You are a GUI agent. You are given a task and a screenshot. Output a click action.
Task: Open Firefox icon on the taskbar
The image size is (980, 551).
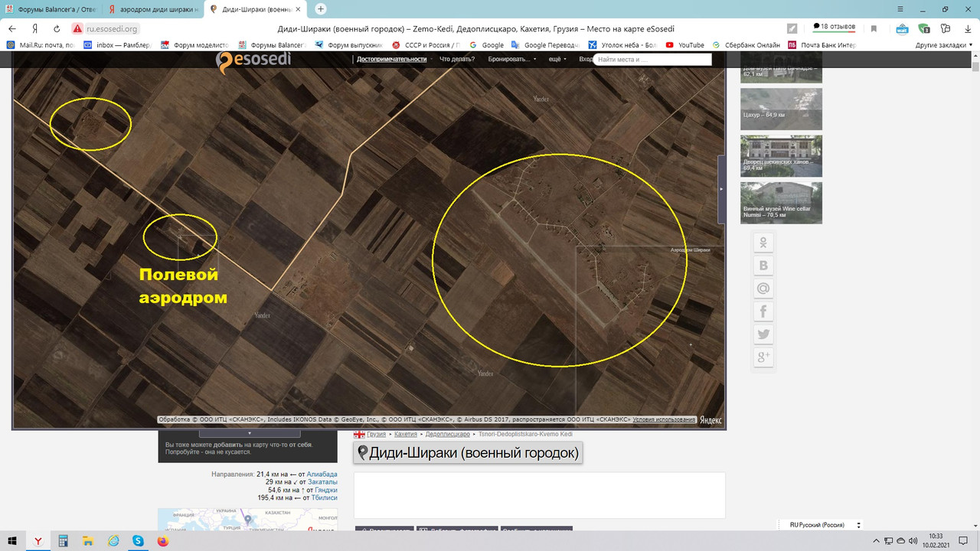[x=162, y=540]
